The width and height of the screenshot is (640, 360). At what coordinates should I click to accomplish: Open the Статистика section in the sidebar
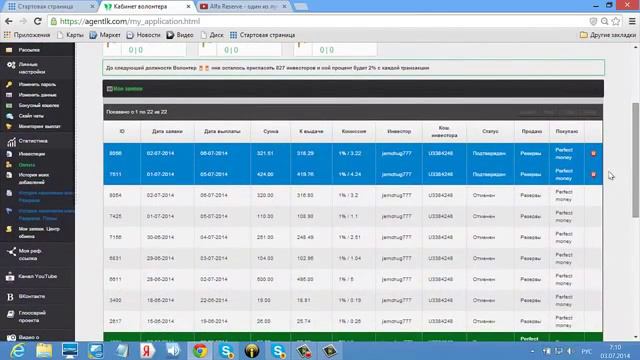(x=33, y=141)
